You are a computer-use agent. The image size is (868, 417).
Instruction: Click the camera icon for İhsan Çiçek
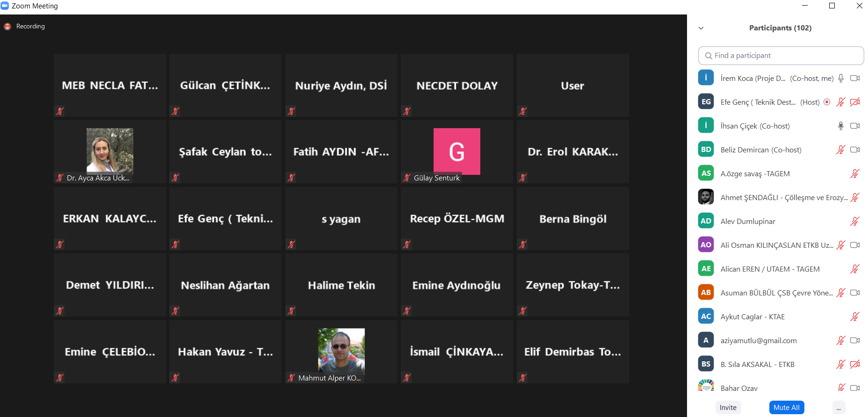coord(855,126)
